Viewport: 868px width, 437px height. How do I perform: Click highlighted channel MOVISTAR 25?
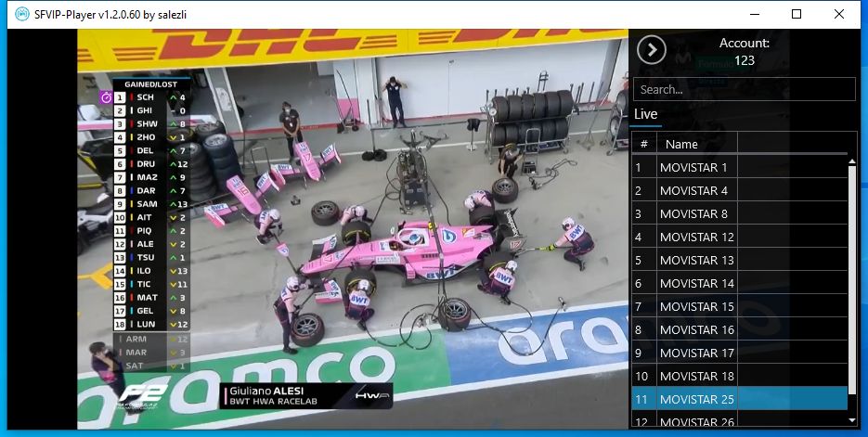(740, 399)
